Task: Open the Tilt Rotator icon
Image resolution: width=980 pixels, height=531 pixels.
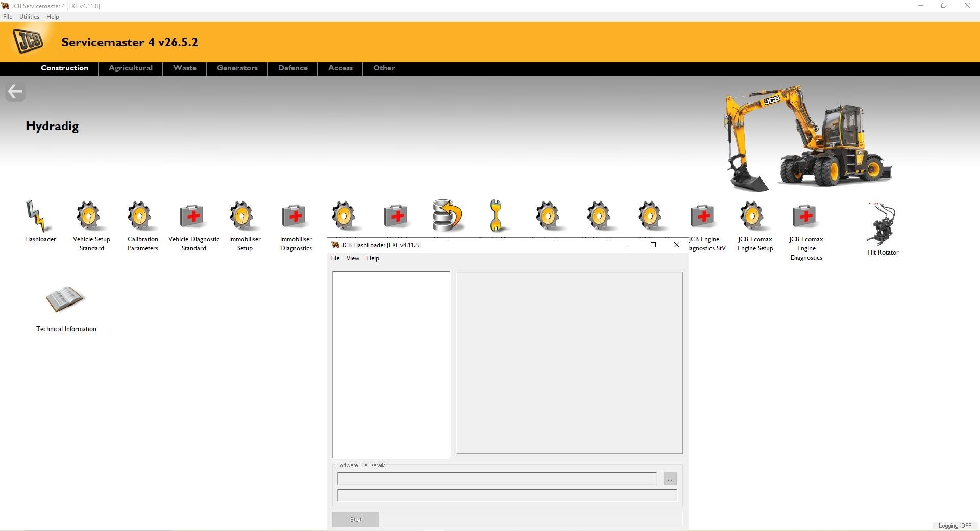Action: [x=881, y=223]
